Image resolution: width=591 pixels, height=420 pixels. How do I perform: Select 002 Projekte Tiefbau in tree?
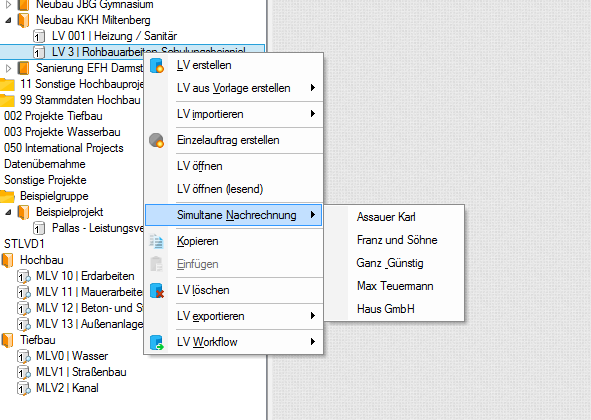tap(53, 116)
